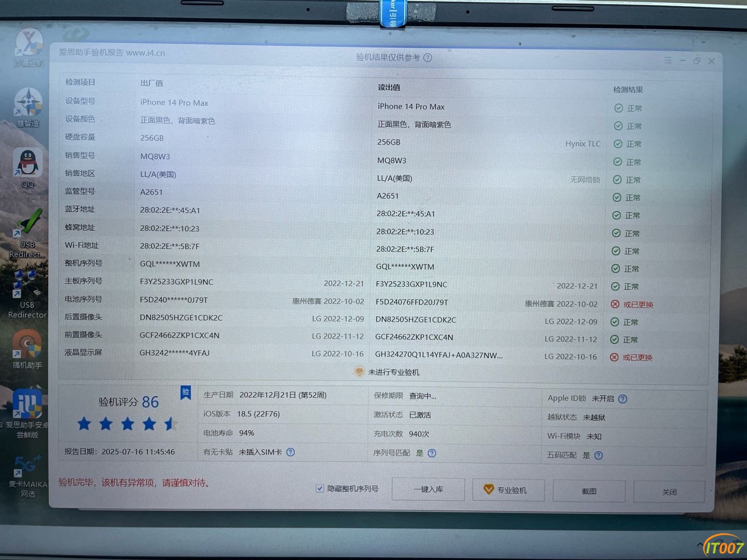Click the 电池寿命 value 94%

246,433
